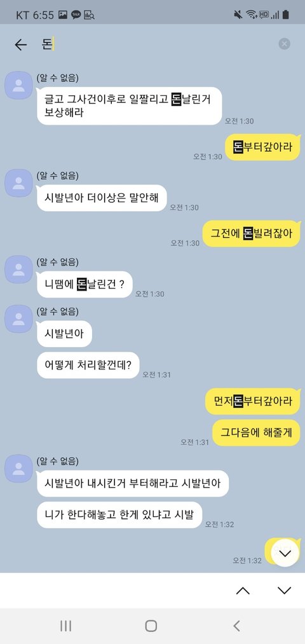This screenshot has width=305, height=644.
Task: Tap Android recent apps button
Action: point(65,626)
